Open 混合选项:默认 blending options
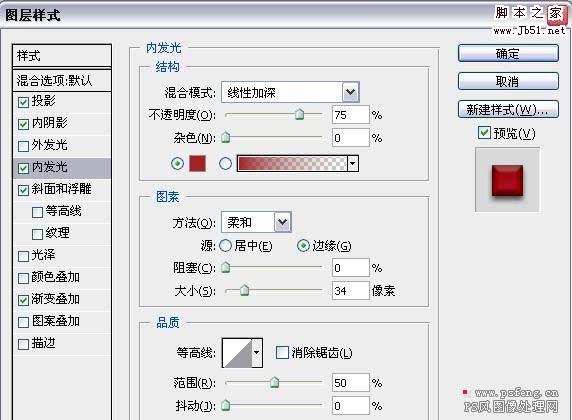The image size is (572, 420). click(62, 80)
